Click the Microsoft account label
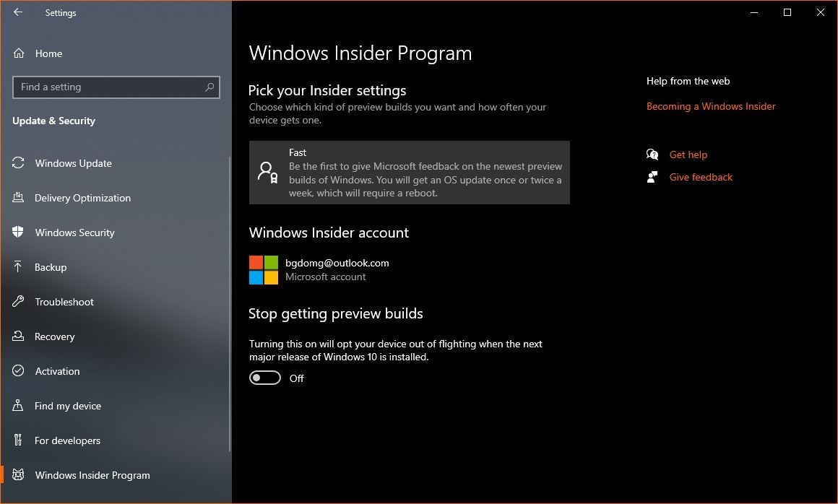The image size is (838, 504). tap(326, 277)
